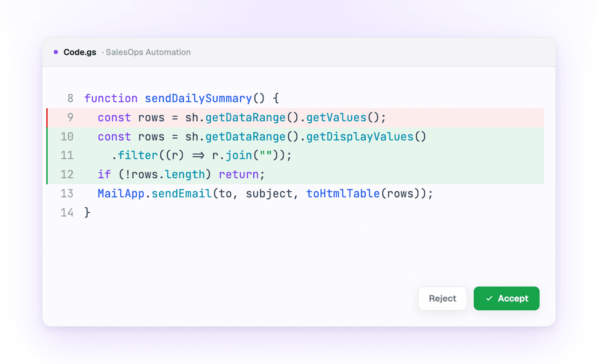
Task: Click the join method on line 11
Action: pyautogui.click(x=239, y=155)
